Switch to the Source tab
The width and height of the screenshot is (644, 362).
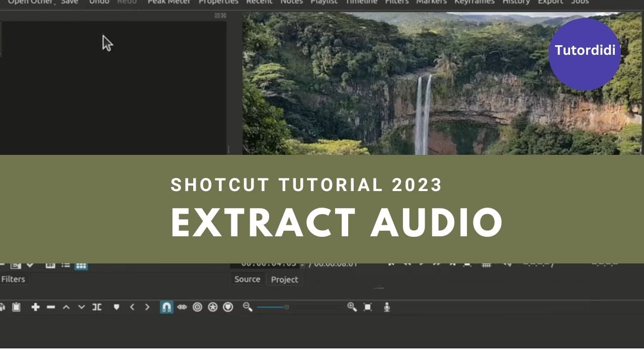click(247, 279)
